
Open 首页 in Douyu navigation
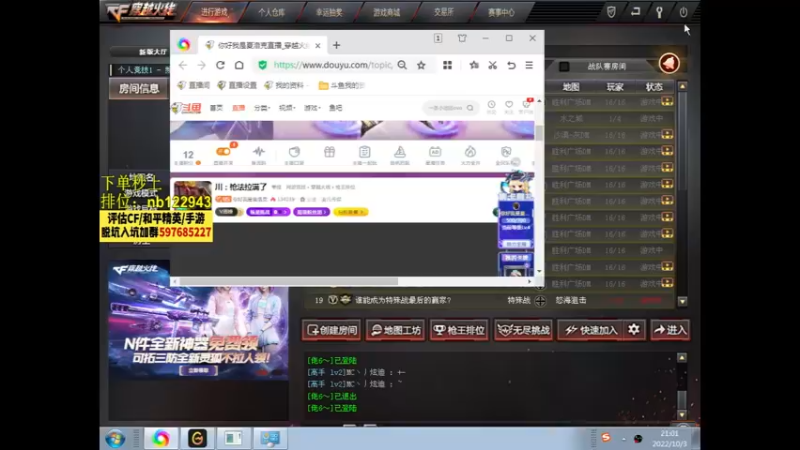coord(216,108)
